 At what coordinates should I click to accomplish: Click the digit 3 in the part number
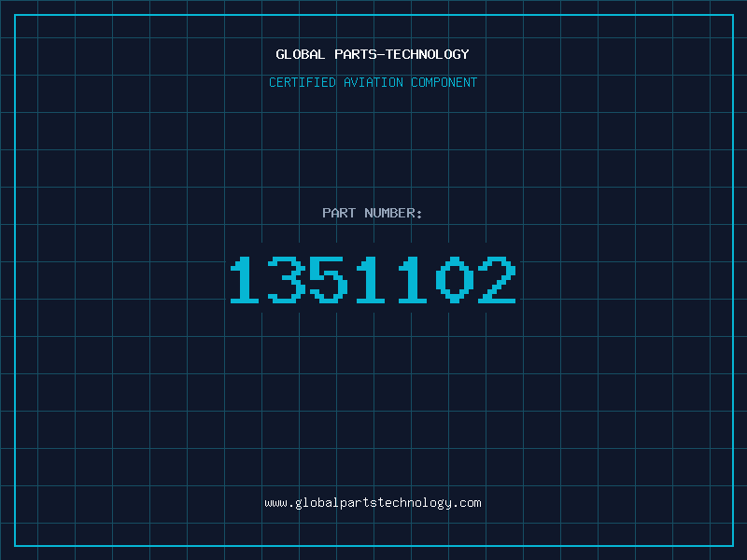[x=287, y=279]
